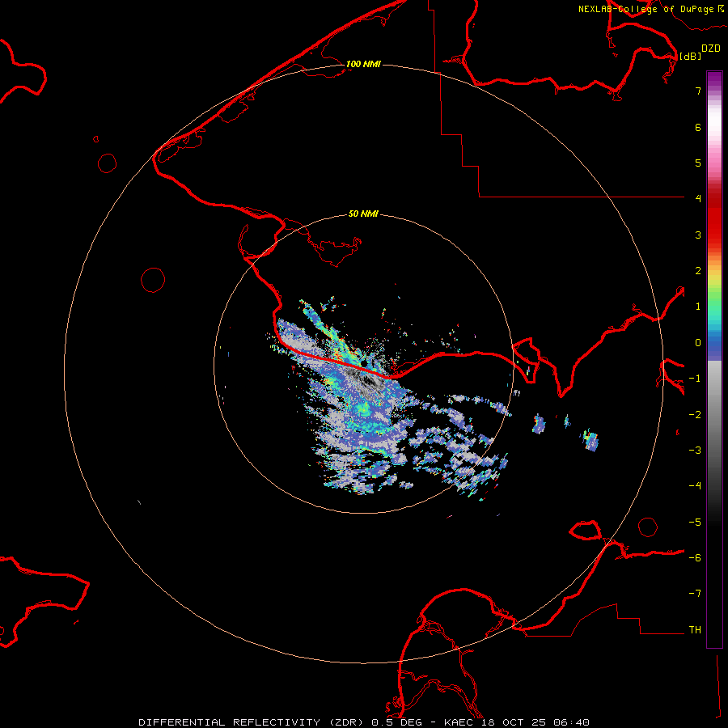This screenshot has height=728, width=728.
Task: Click the "5" tick label on color scale
Action: click(698, 163)
